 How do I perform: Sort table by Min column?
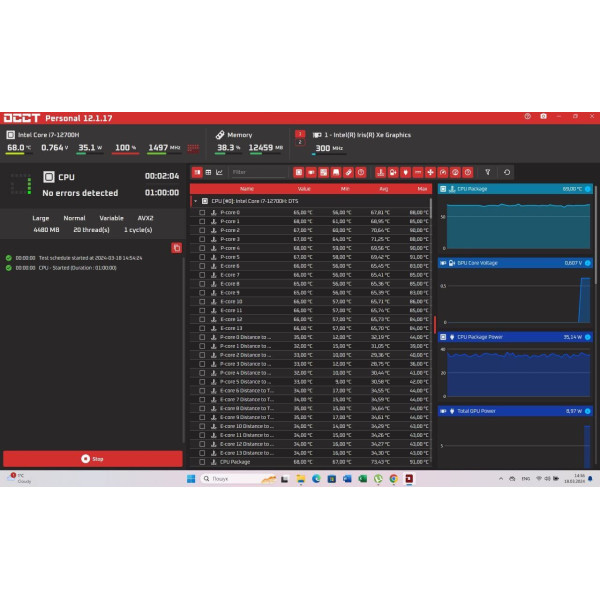(x=345, y=189)
